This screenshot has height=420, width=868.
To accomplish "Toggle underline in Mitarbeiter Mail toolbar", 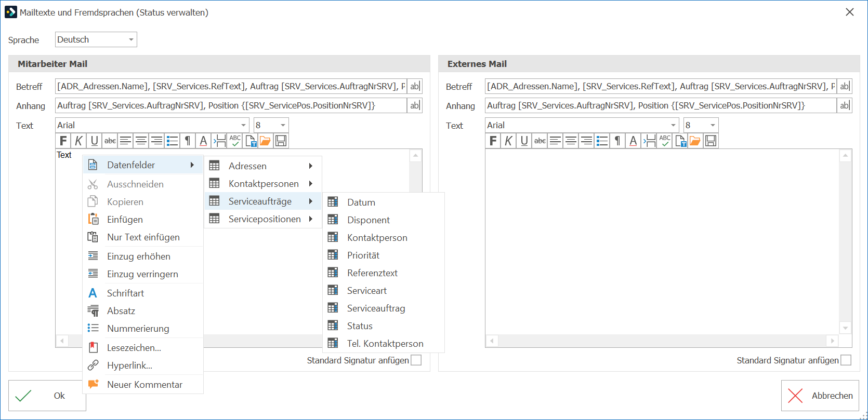I will [94, 141].
